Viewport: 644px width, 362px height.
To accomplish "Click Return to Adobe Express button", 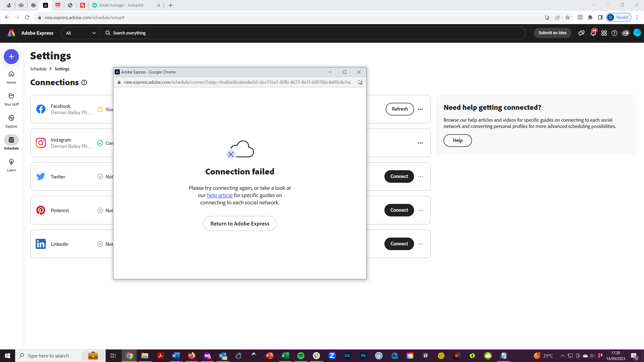I will (239, 223).
